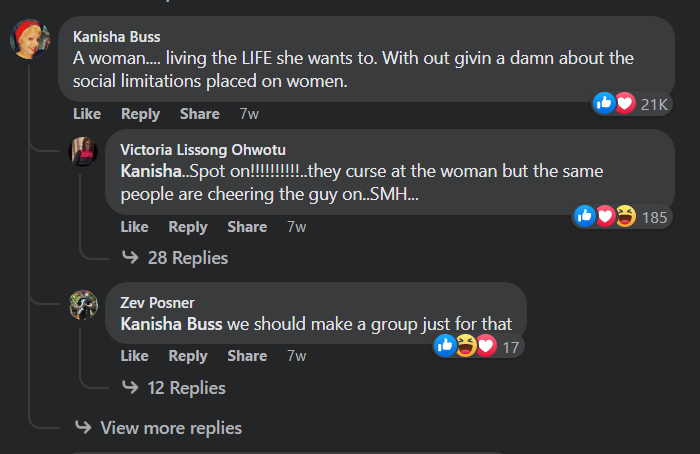The width and height of the screenshot is (700, 454).
Task: Expand View more replies
Action: (158, 428)
